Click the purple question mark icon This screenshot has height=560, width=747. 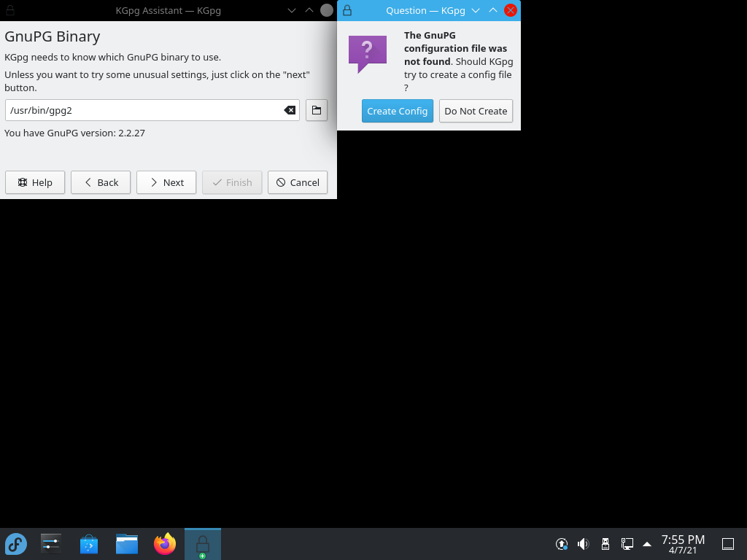point(368,53)
